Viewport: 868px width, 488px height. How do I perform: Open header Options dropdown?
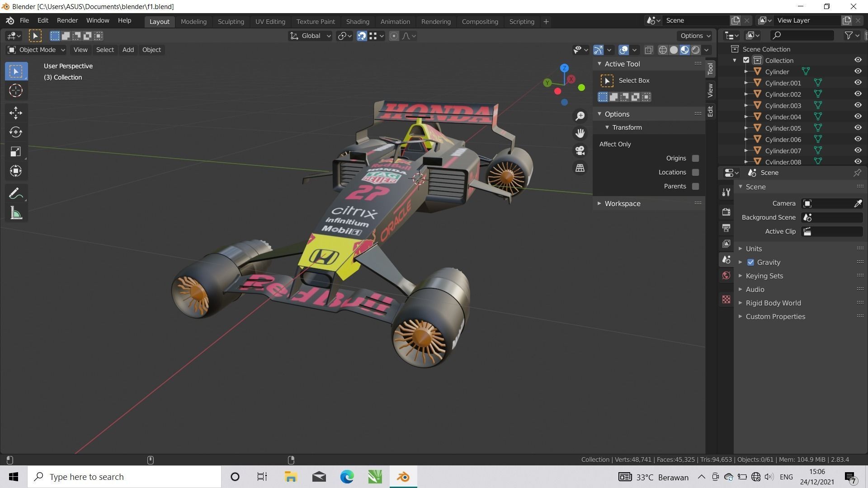click(x=695, y=36)
